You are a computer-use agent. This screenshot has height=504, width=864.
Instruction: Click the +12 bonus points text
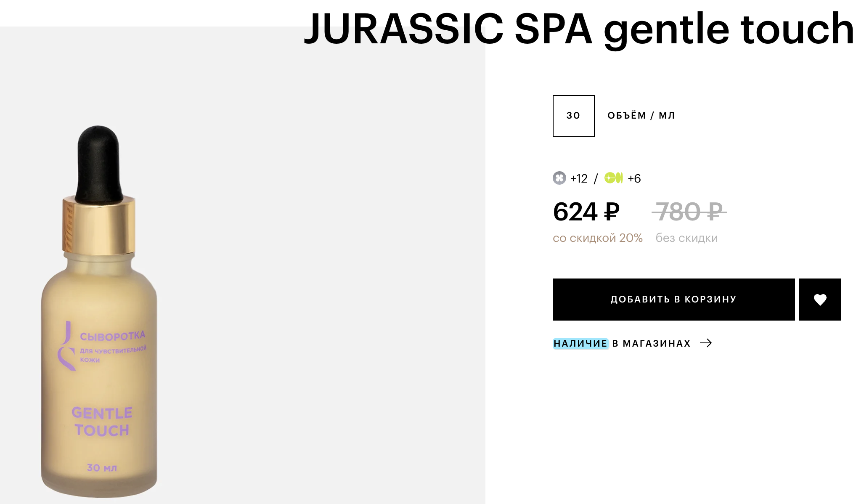click(579, 178)
